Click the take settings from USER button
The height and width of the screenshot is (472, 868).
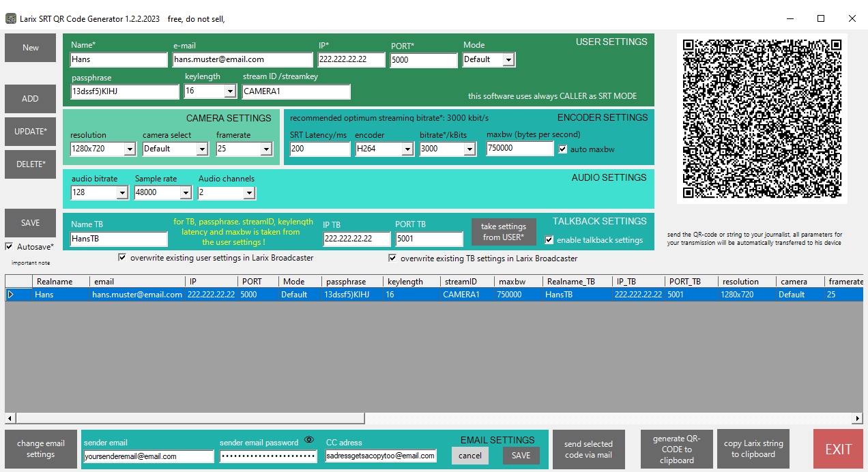pos(504,232)
